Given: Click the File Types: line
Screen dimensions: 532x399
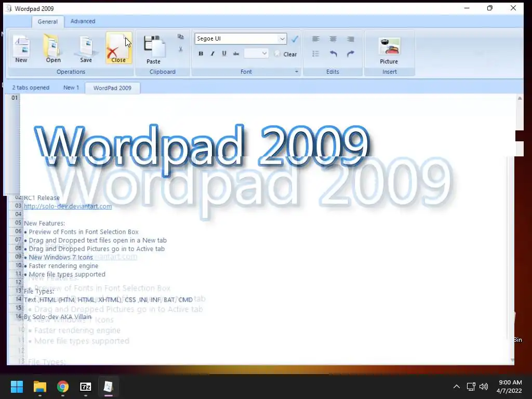Looking at the screenshot, I should [x=38, y=291].
